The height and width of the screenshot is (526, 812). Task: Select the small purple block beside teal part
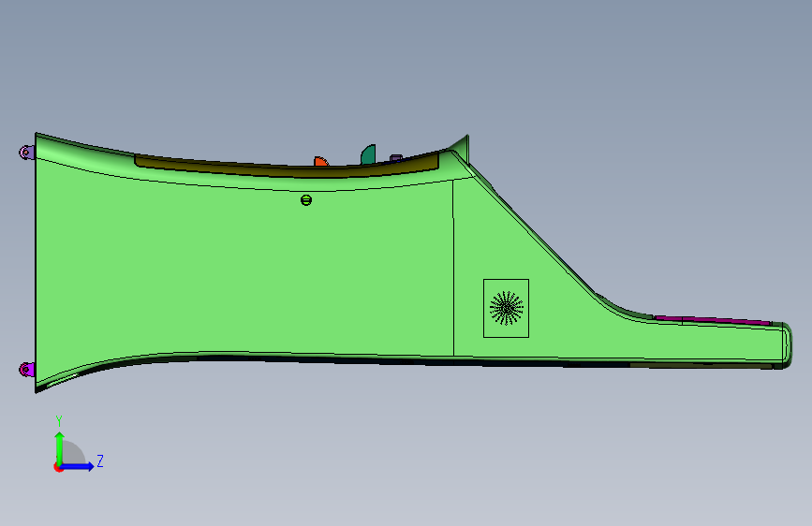tap(395, 158)
